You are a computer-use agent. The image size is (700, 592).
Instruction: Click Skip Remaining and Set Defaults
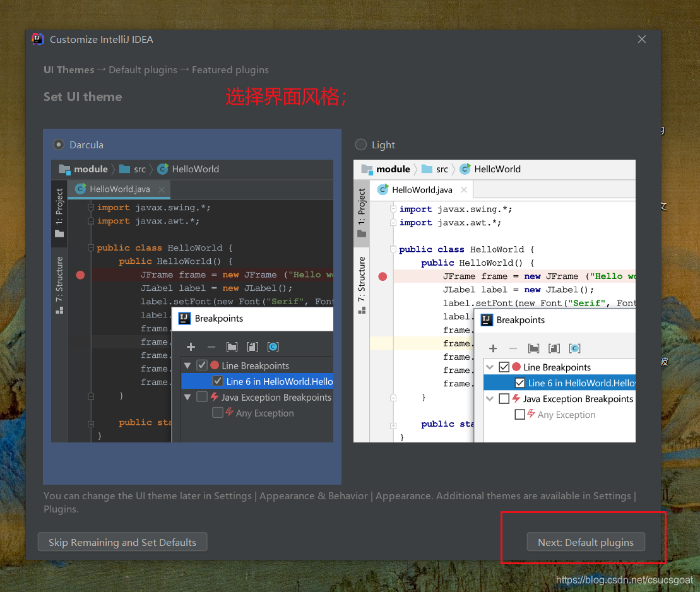pyautogui.click(x=122, y=542)
